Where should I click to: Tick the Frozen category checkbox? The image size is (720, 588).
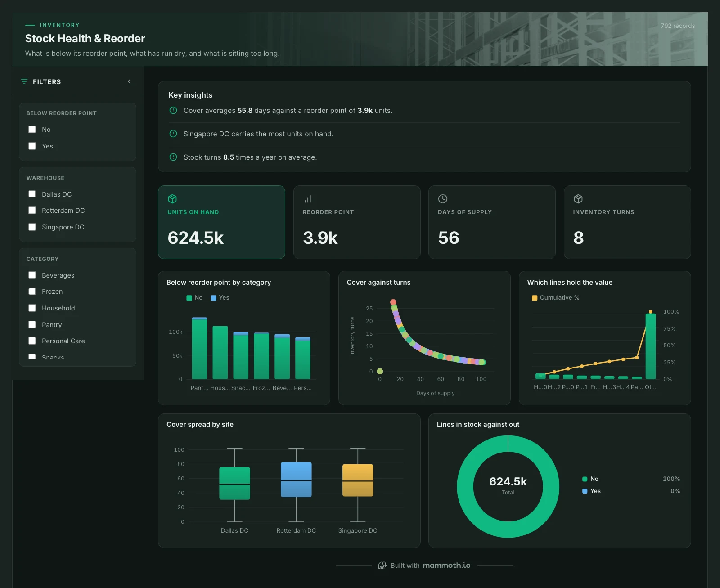[x=32, y=292]
